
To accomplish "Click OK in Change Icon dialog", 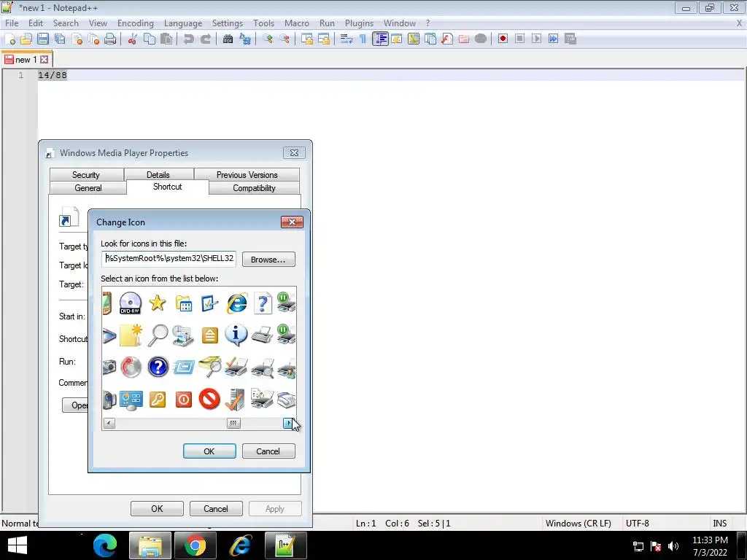I will pos(209,451).
